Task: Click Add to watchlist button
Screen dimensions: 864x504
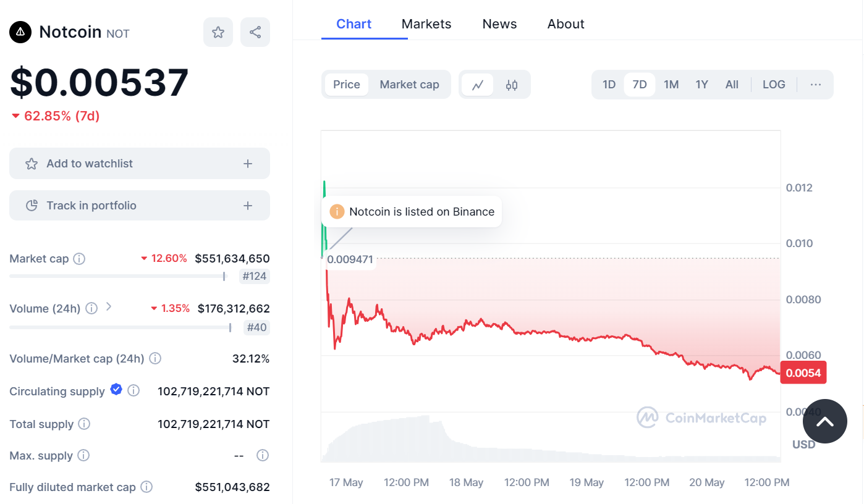Action: click(x=140, y=164)
